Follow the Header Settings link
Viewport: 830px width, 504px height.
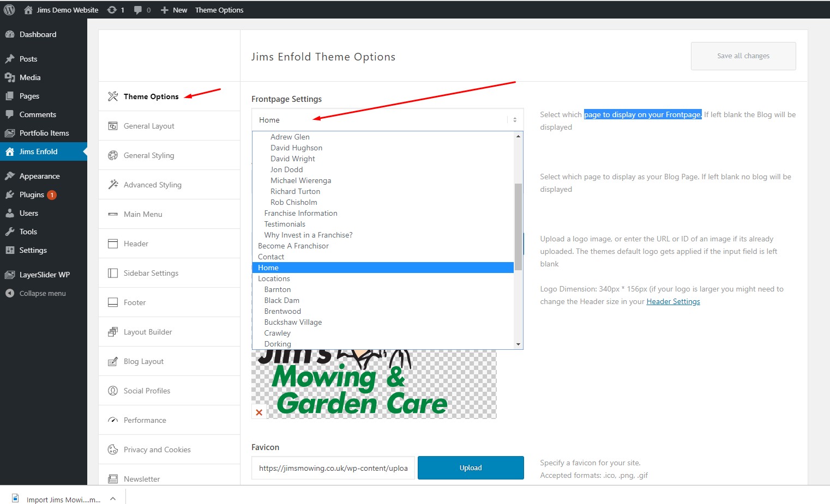point(673,301)
